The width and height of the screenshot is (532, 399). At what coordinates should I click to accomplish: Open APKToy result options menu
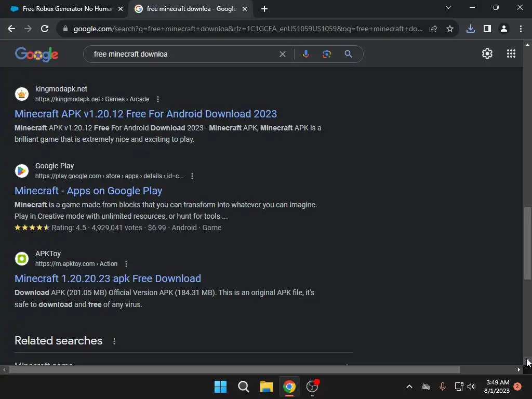[126, 263]
